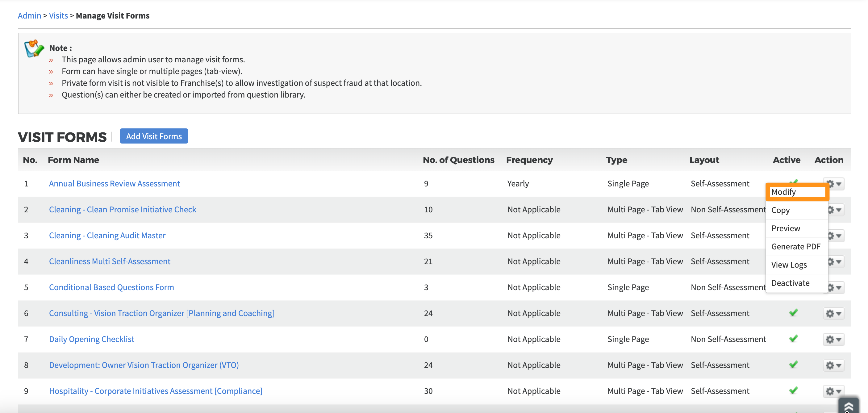Click Non Self-Assessment layout for Daily Opening Checklist

[x=728, y=339]
